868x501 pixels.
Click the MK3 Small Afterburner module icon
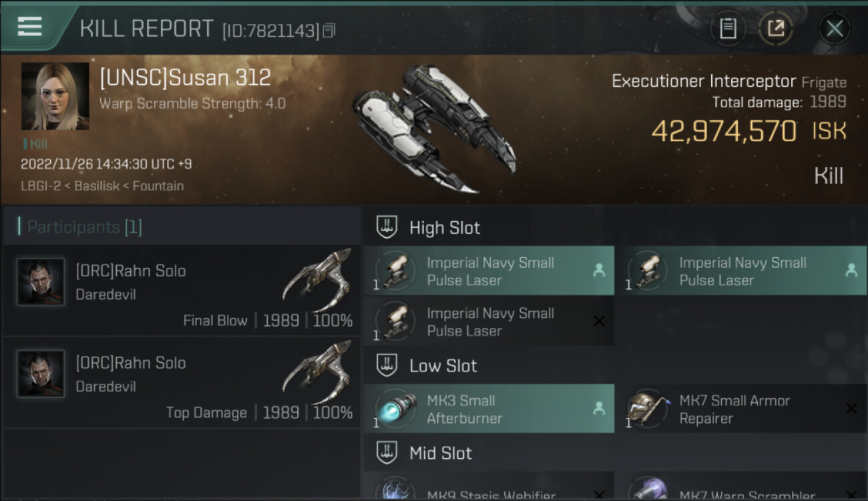point(395,409)
